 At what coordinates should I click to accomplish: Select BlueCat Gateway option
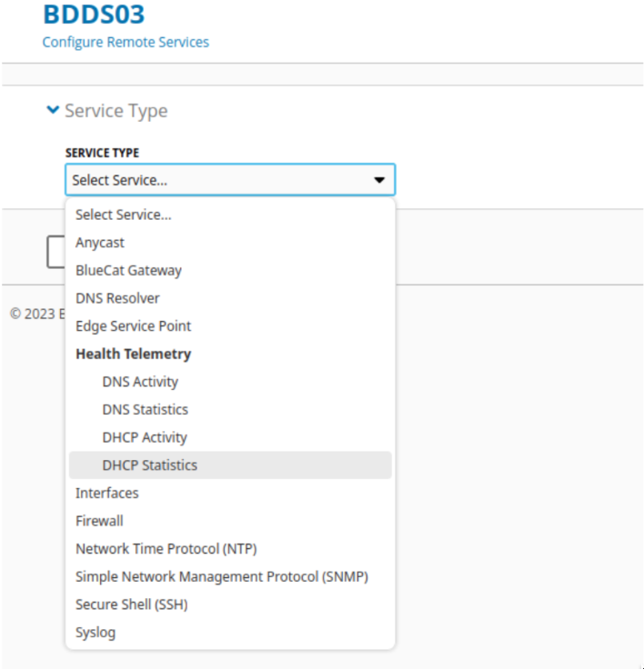(230, 271)
